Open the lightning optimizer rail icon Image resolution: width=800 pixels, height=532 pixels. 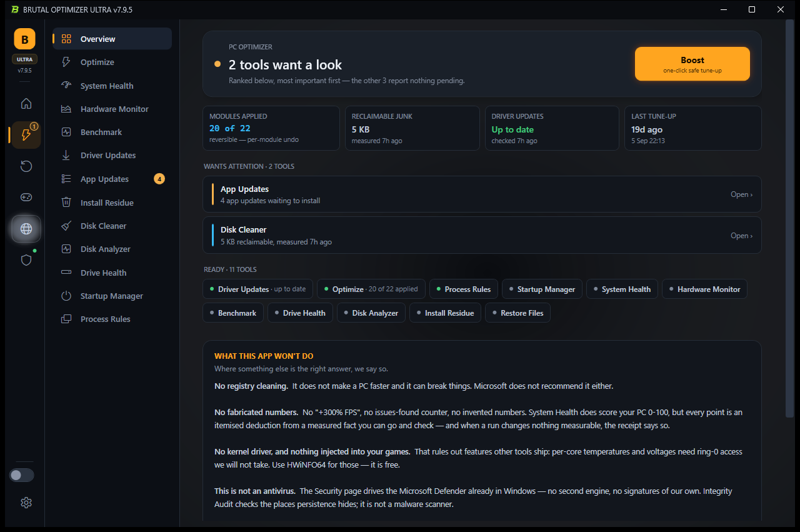26,135
